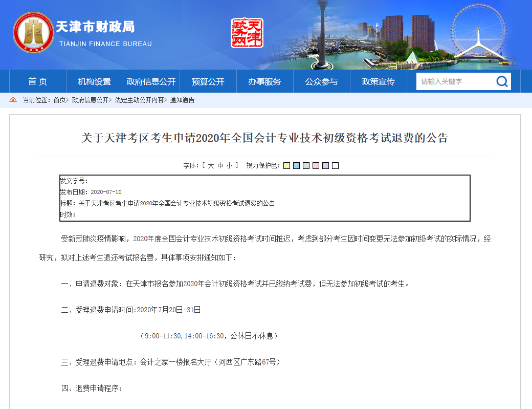Image resolution: width=532 pixels, height=409 pixels.
Task: Select the purple eye-protection color swatch
Action: click(x=326, y=165)
